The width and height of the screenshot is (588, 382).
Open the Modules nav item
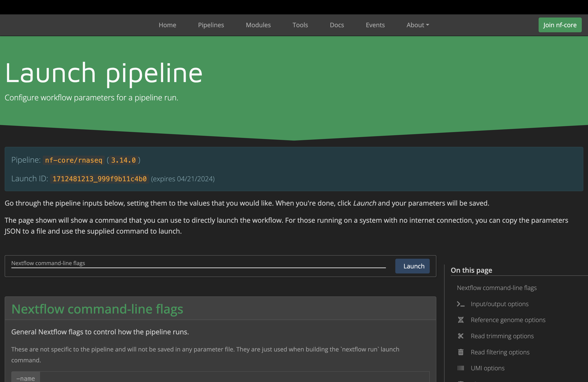point(258,25)
